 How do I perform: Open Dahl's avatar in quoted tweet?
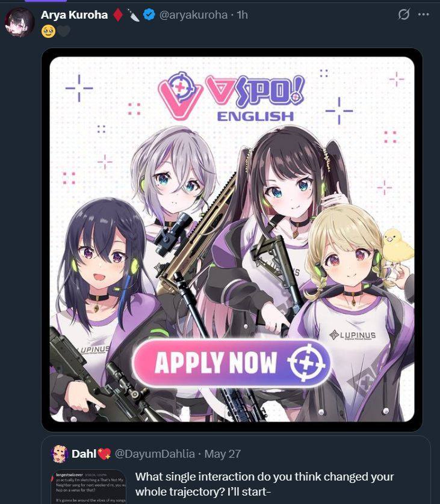pyautogui.click(x=59, y=454)
